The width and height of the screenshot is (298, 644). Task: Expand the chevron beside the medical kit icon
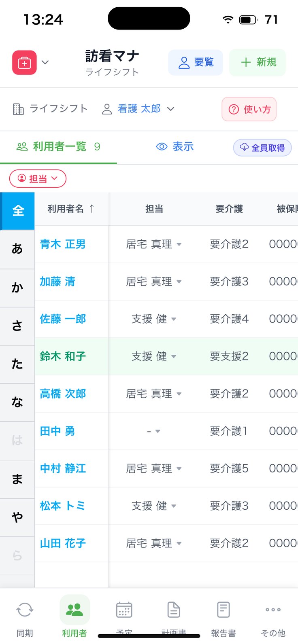pos(45,63)
